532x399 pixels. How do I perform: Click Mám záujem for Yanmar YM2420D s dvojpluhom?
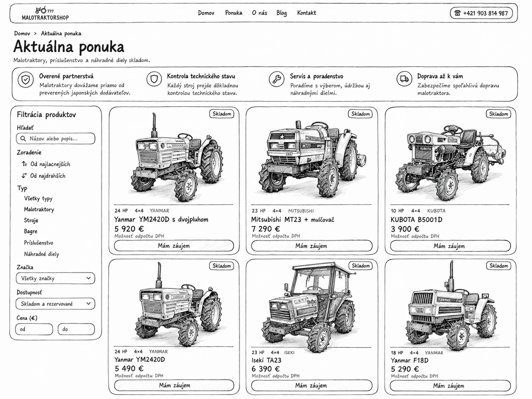click(x=174, y=246)
